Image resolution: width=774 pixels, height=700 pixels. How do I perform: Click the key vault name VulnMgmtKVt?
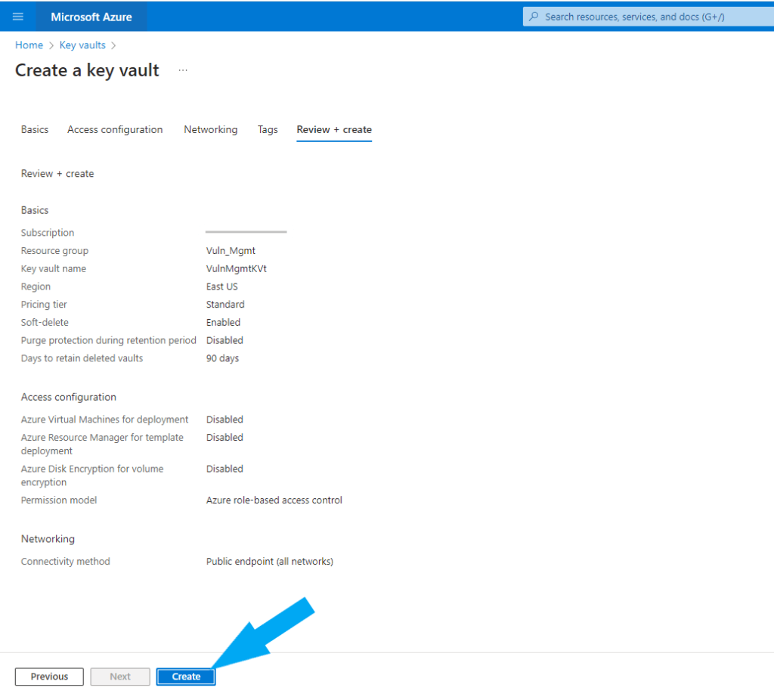point(236,268)
